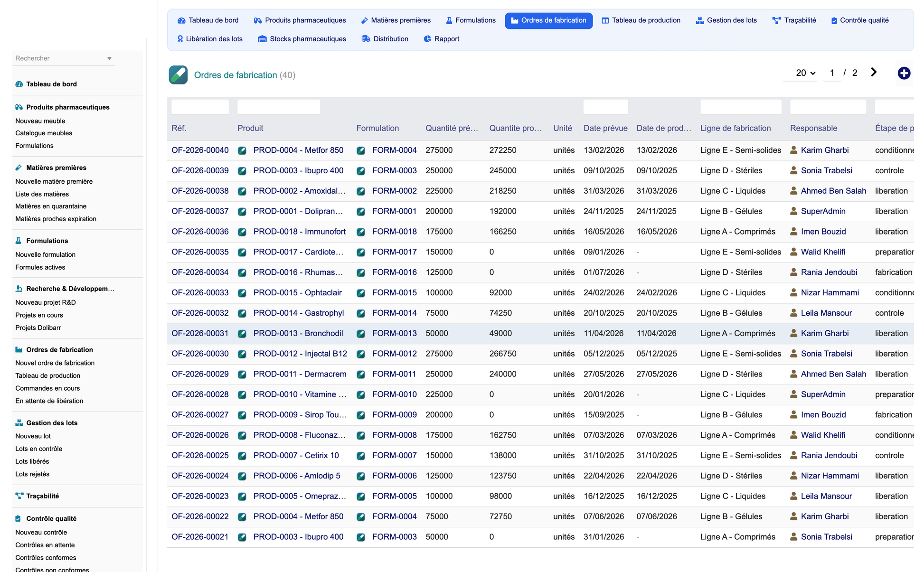Click sidebar link Controles conformes
This screenshot has height=572, width=924.
pos(46,558)
